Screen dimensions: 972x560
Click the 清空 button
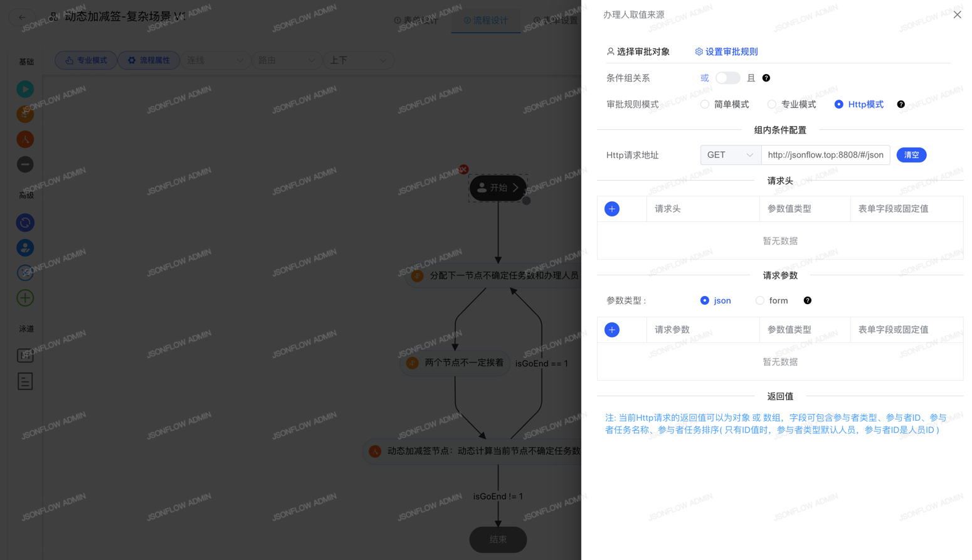[x=911, y=155]
